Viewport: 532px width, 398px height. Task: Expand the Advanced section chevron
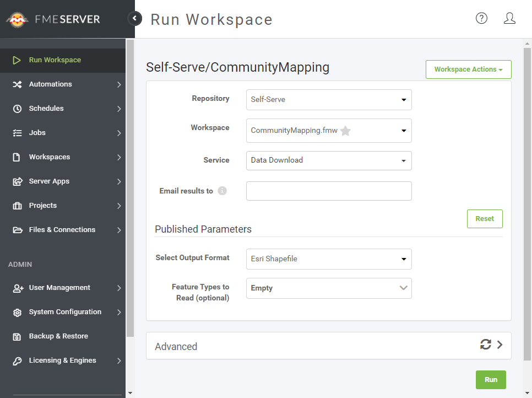click(500, 345)
